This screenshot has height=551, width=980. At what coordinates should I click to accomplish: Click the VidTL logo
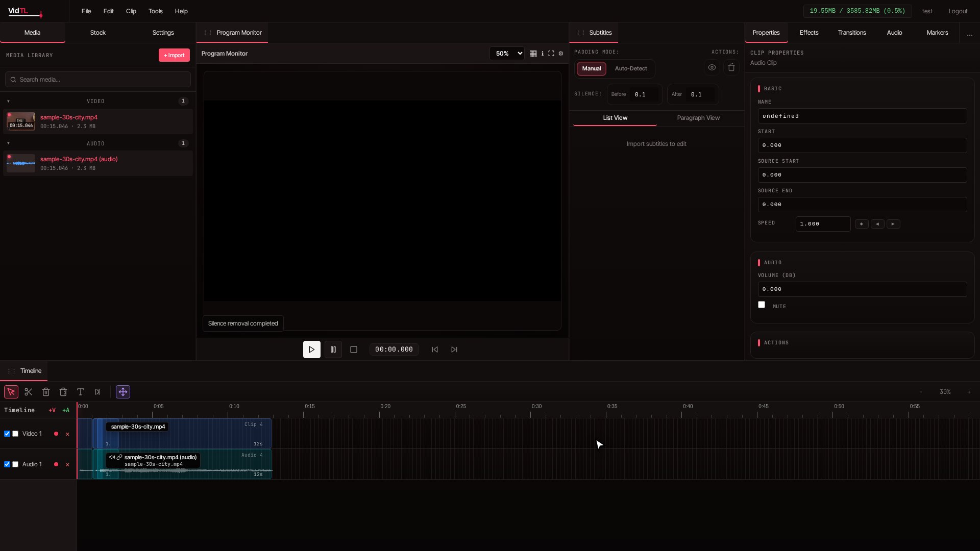point(26,11)
